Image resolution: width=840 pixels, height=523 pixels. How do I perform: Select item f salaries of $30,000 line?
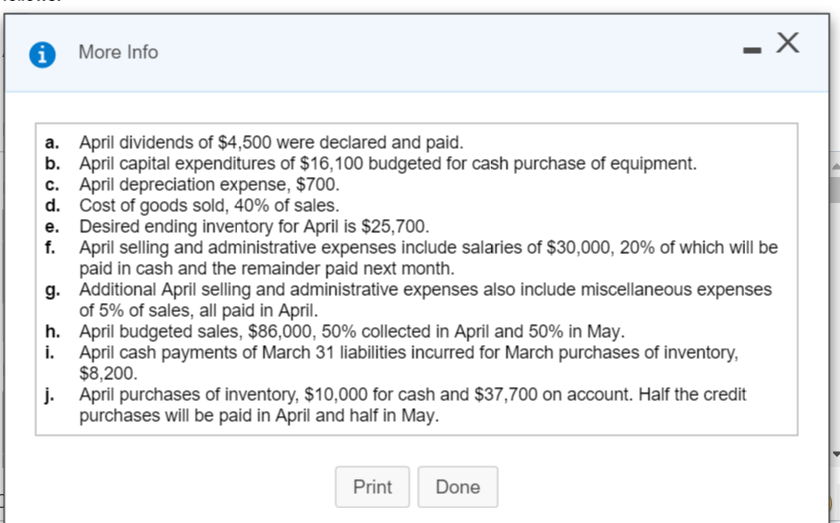(429, 248)
